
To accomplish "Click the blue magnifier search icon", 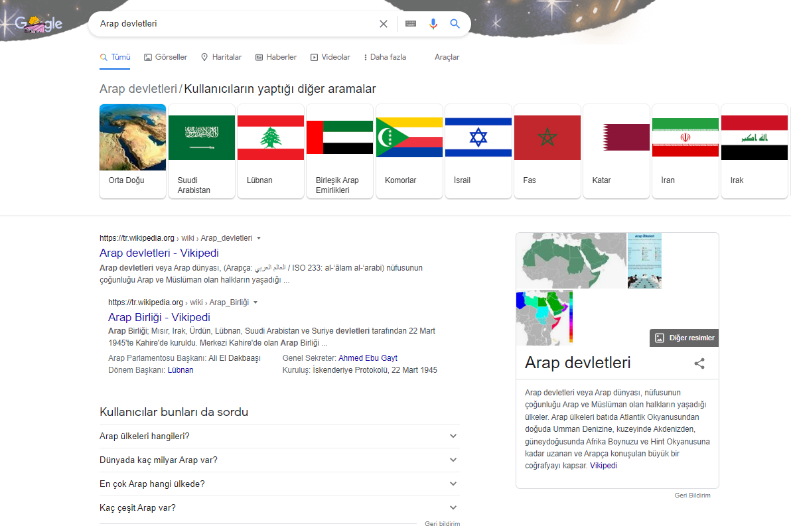I will tap(455, 24).
